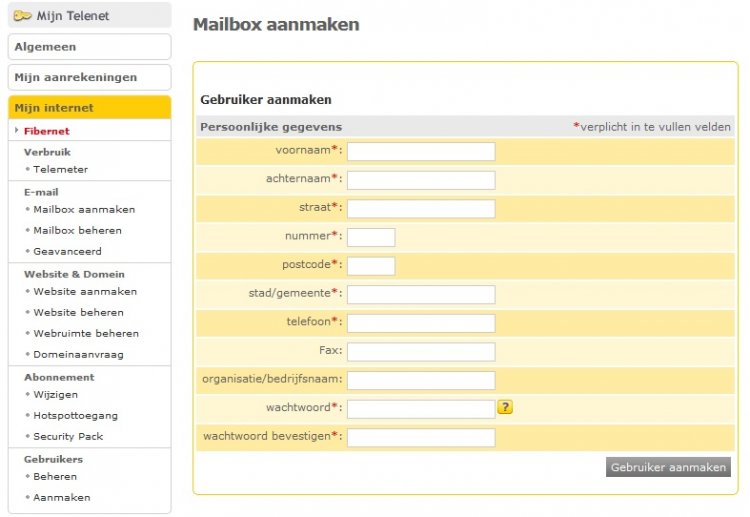Image resolution: width=750 pixels, height=517 pixels.
Task: Open Beheren under Gebruikers
Action: click(55, 477)
